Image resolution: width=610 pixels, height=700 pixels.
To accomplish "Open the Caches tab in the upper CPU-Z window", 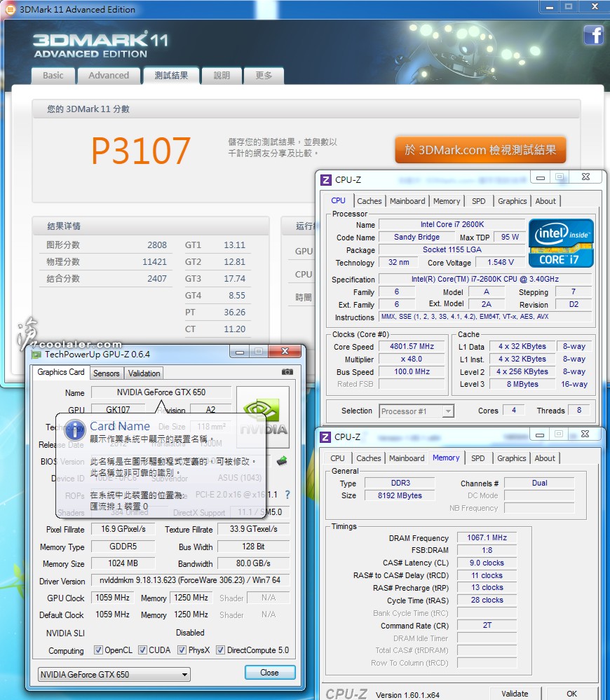I will [x=370, y=201].
